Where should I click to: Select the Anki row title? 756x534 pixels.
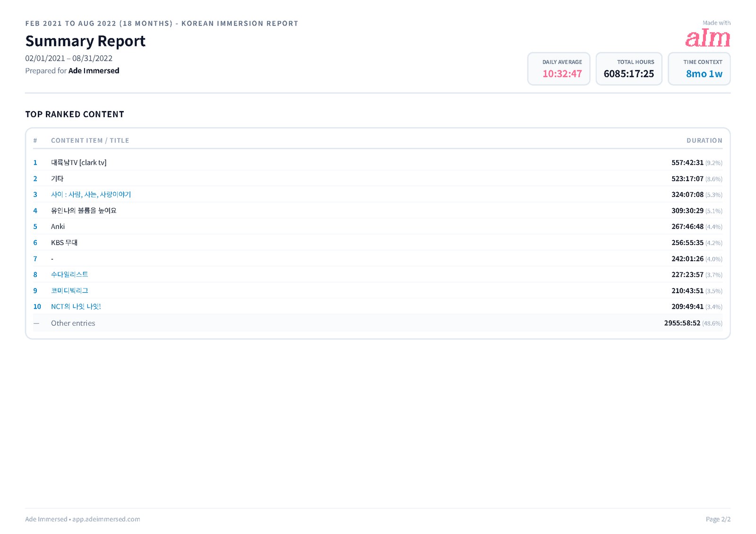[x=58, y=227]
